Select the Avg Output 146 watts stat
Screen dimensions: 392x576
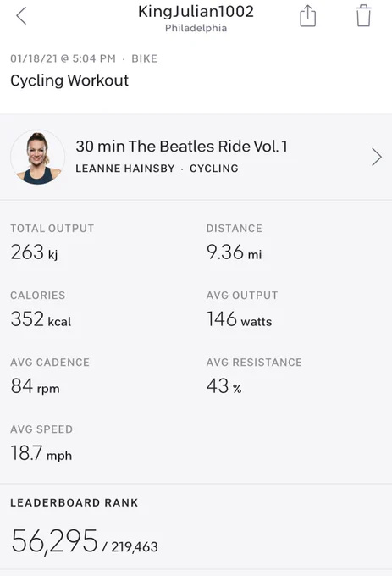pyautogui.click(x=242, y=309)
